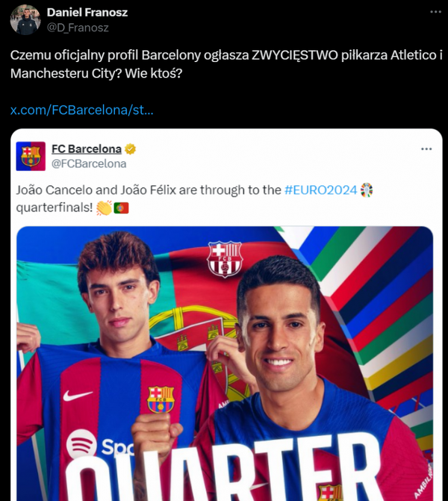Click the Portugal flag emoji
448x501 pixels.
tap(121, 208)
